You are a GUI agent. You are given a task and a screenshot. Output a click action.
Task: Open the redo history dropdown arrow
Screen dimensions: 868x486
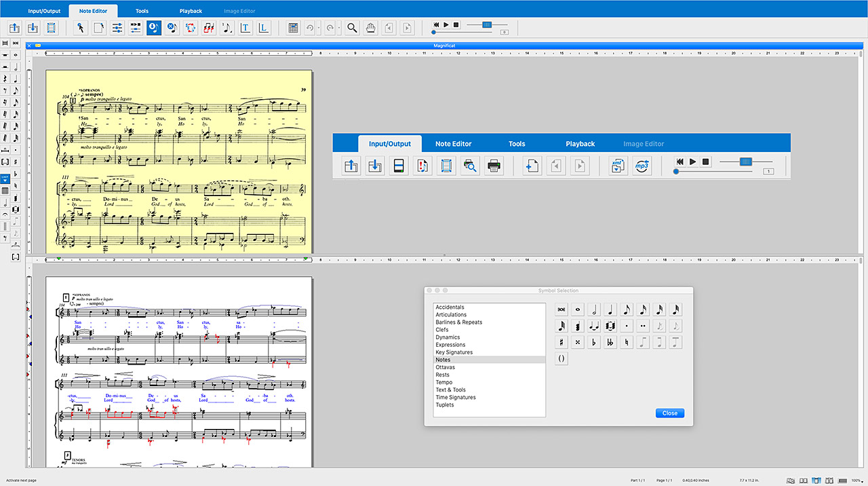pos(338,29)
